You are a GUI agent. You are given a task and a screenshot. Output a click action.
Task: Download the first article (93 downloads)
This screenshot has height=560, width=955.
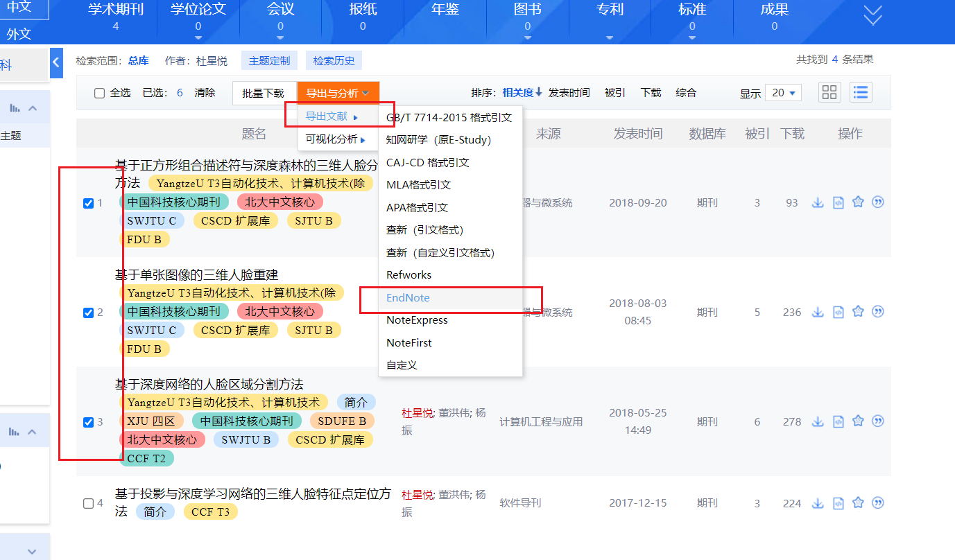[x=818, y=202]
